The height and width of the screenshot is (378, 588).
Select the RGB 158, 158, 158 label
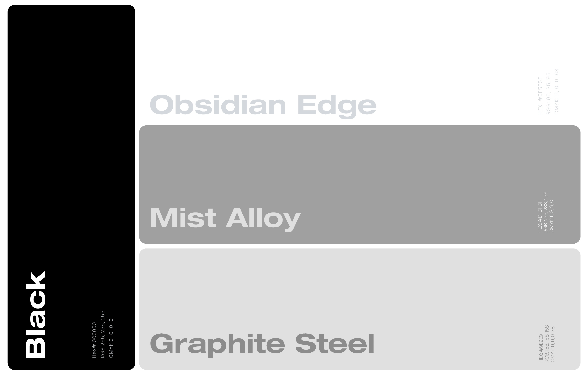[x=547, y=344]
